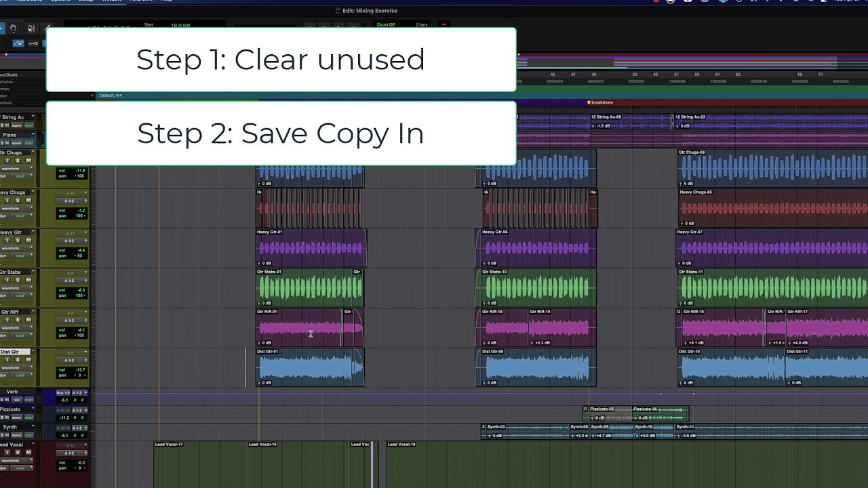The width and height of the screenshot is (868, 488).
Task: Open output window icon for Heavy Chugs A 1-2
Action: click(x=85, y=201)
